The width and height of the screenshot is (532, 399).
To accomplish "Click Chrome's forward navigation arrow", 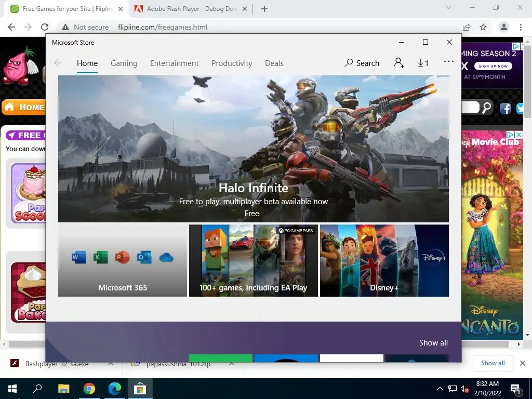I will tap(28, 27).
